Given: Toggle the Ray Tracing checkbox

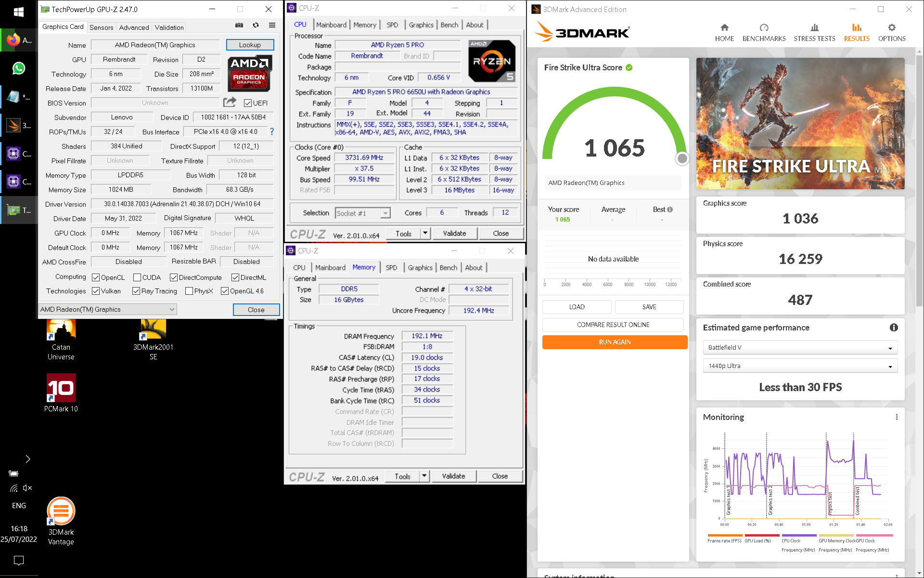Looking at the screenshot, I should tap(136, 291).
